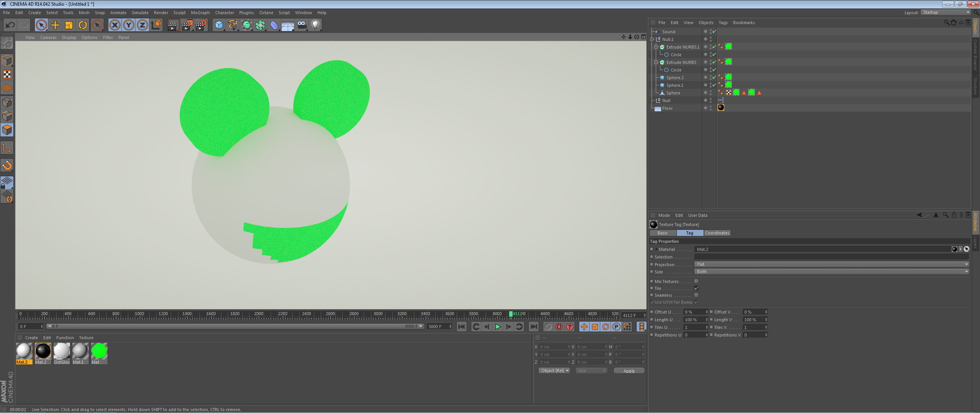The height and width of the screenshot is (413, 980).
Task: Add a Light object
Action: 315,25
